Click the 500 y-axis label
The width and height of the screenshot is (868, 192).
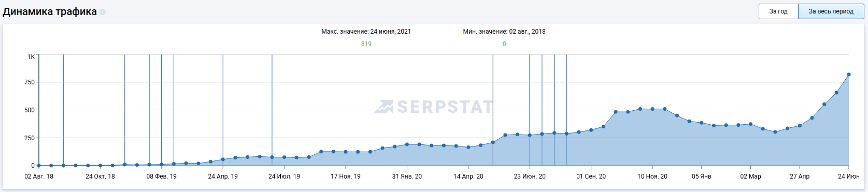(x=30, y=110)
